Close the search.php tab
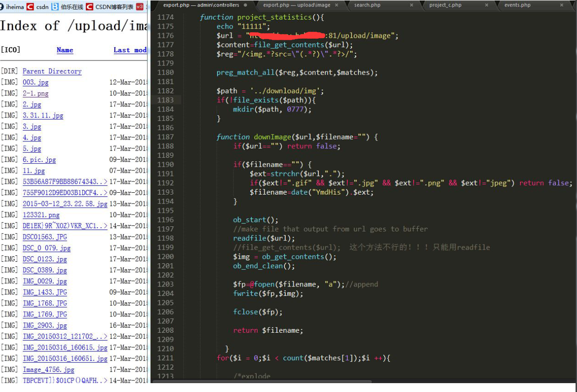 click(412, 5)
